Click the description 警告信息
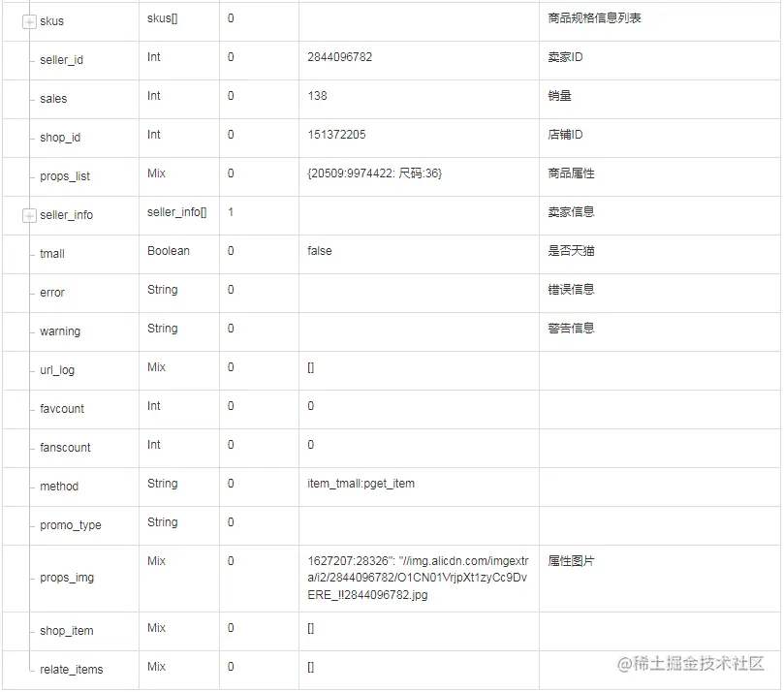This screenshot has width=784, height=692. [x=572, y=329]
